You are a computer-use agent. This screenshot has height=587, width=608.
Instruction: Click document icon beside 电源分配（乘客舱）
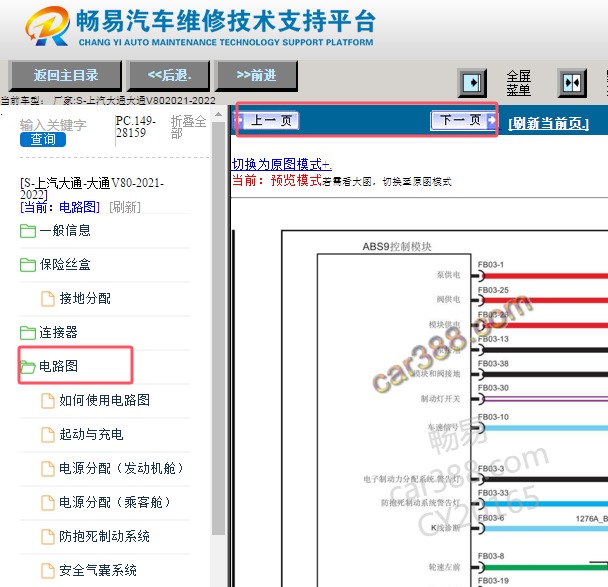[x=48, y=502]
